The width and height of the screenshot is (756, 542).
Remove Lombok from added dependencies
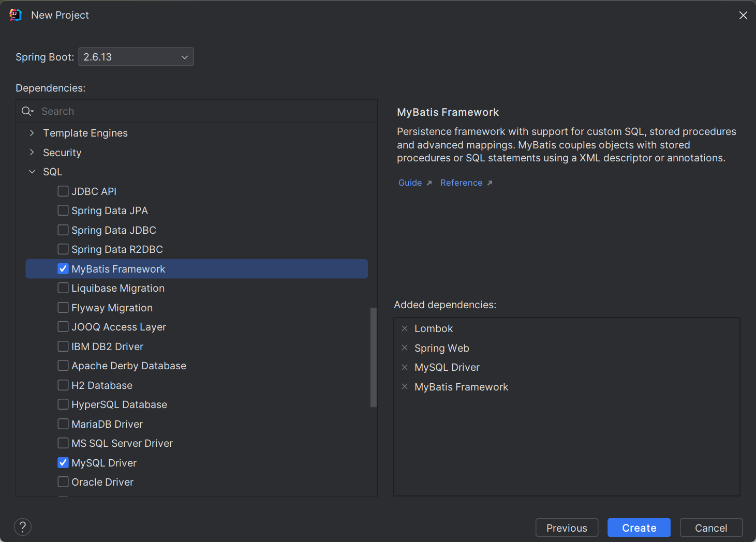[405, 328]
